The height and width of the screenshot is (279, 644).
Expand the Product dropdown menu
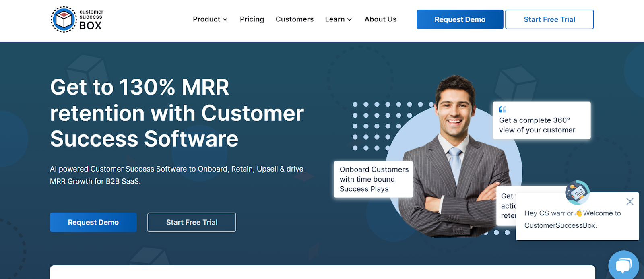point(210,19)
